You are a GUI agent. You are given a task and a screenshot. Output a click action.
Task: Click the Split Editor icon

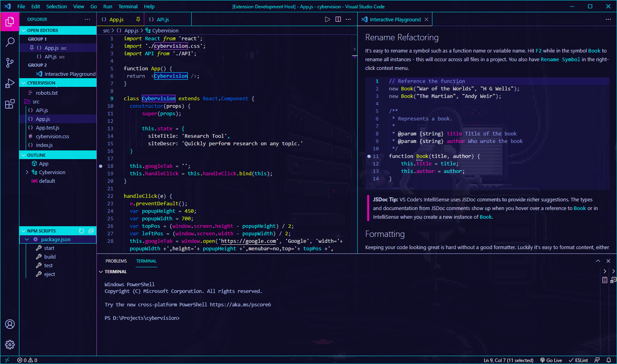point(338,19)
